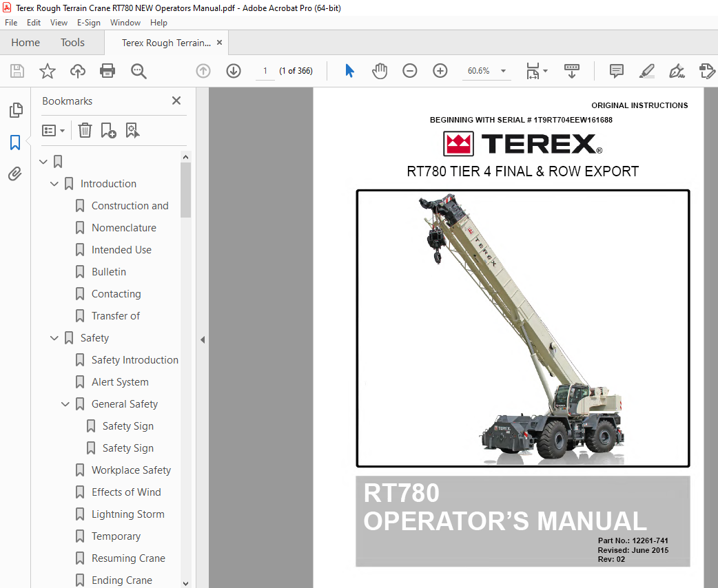
Task: Activate the Selection arrow tool
Action: click(x=350, y=71)
